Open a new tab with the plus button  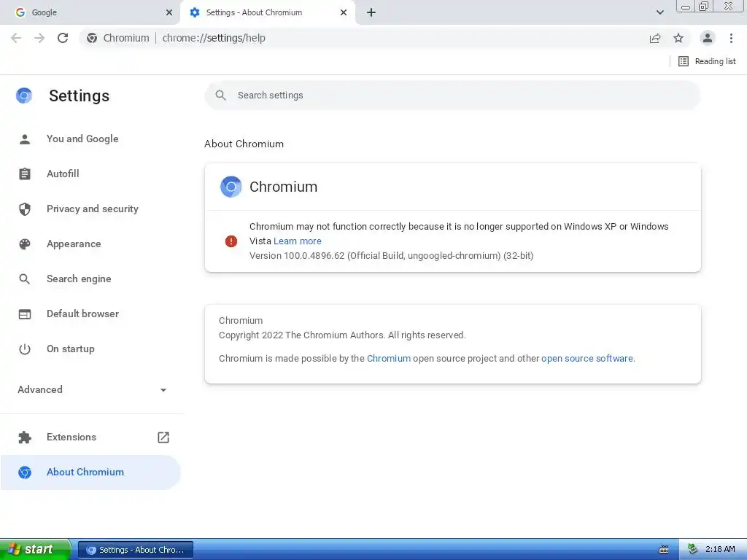point(371,12)
